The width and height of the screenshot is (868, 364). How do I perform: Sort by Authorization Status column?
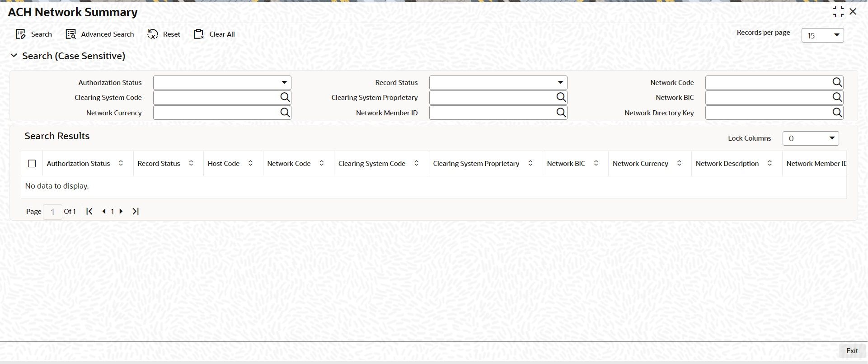121,163
